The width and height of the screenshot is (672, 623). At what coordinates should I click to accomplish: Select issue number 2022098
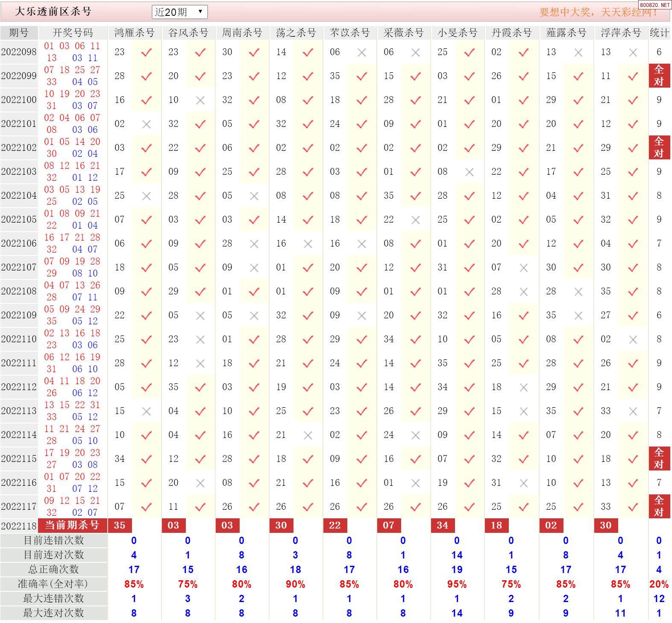[x=19, y=52]
